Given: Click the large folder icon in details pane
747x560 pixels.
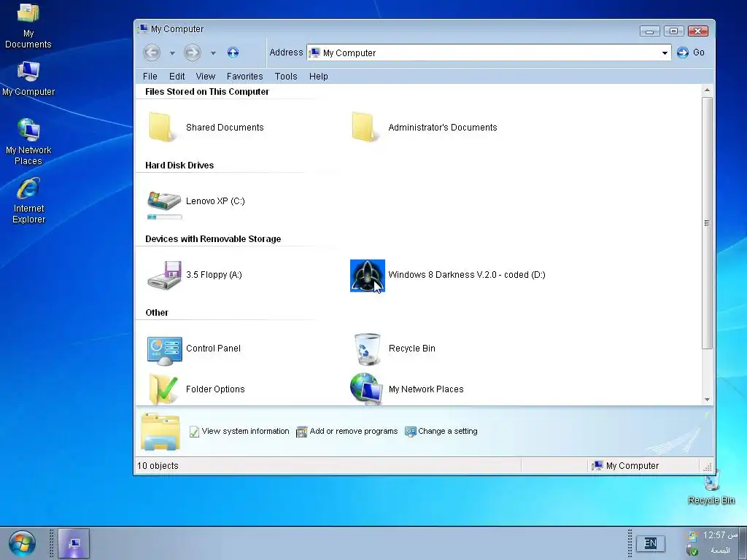Looking at the screenshot, I should 160,432.
